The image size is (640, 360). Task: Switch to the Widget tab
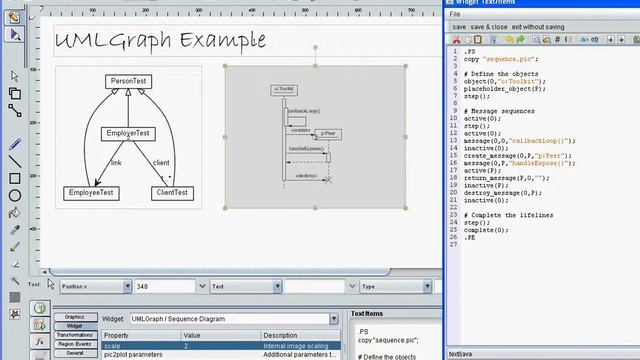[75, 326]
